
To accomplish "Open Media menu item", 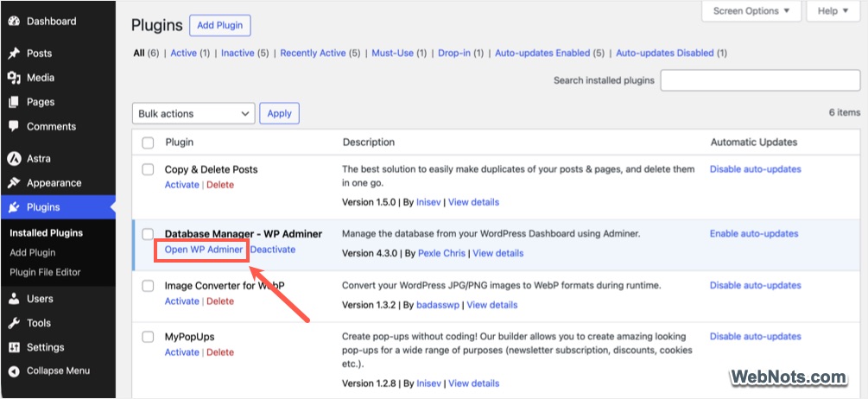I will [x=41, y=78].
